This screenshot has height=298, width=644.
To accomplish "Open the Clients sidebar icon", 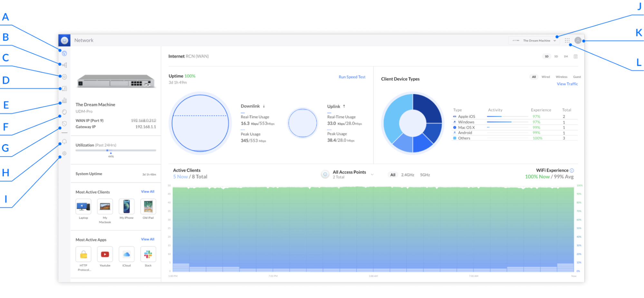I will (x=64, y=88).
